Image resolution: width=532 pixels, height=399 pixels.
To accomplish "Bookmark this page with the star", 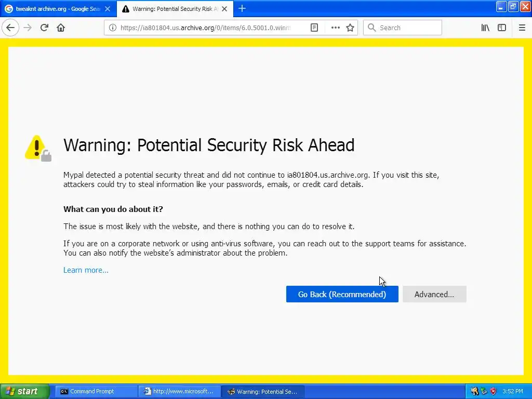I will pyautogui.click(x=350, y=28).
